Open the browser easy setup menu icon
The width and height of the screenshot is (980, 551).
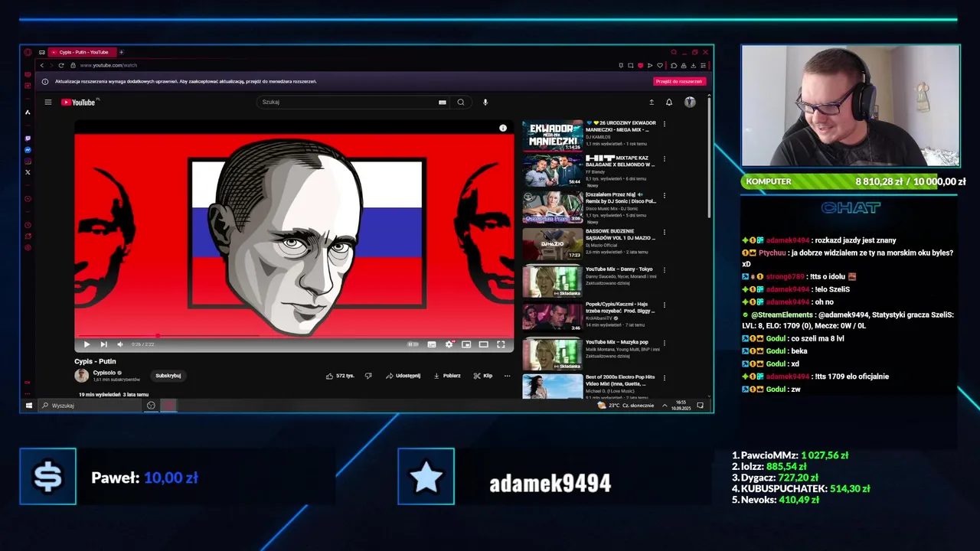tap(703, 65)
